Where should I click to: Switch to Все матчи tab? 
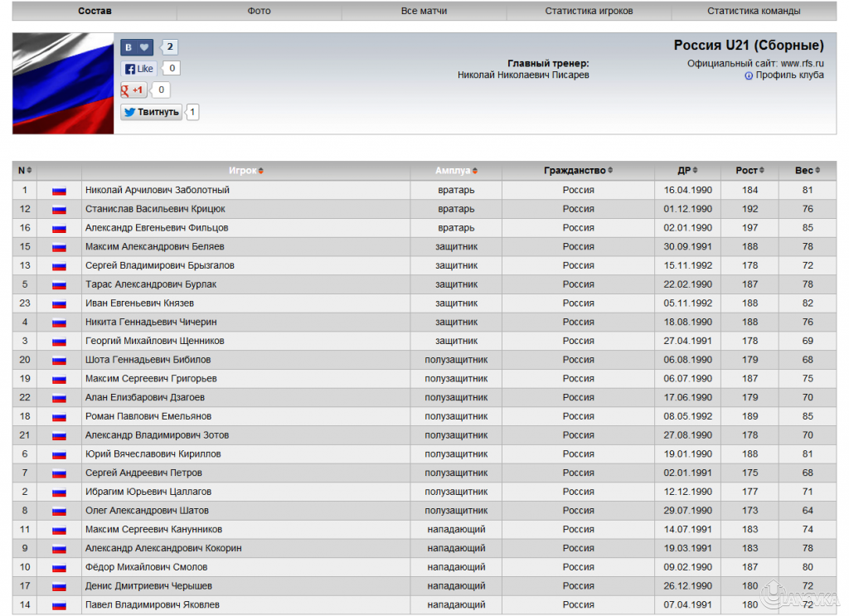pos(424,12)
